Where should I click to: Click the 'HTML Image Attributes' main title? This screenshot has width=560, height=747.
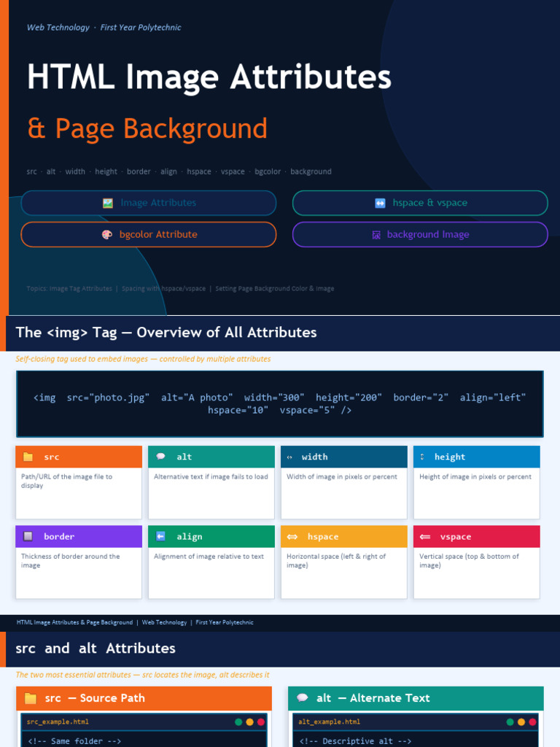click(x=209, y=77)
